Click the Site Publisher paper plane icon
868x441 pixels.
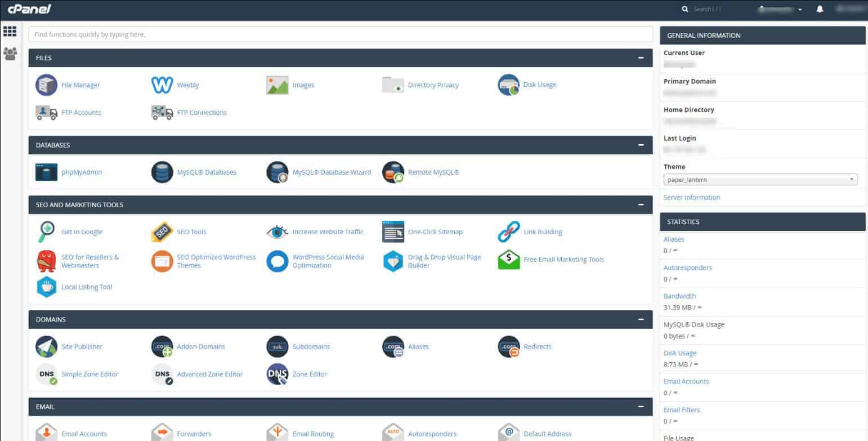point(46,347)
